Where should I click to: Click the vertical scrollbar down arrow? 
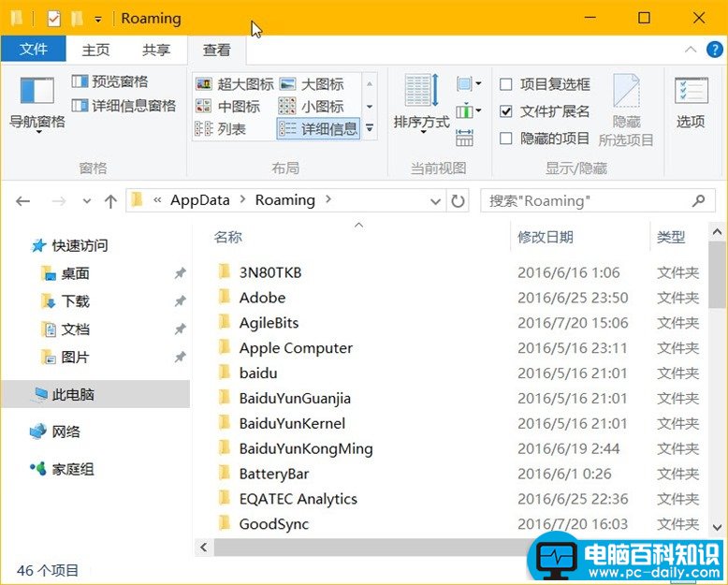717,527
